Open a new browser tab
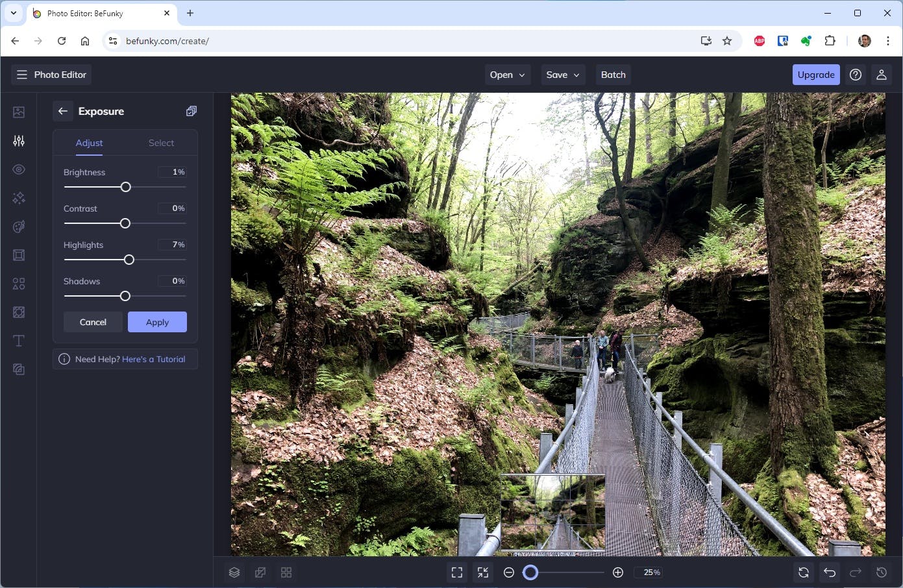Image resolution: width=903 pixels, height=588 pixels. pos(190,13)
